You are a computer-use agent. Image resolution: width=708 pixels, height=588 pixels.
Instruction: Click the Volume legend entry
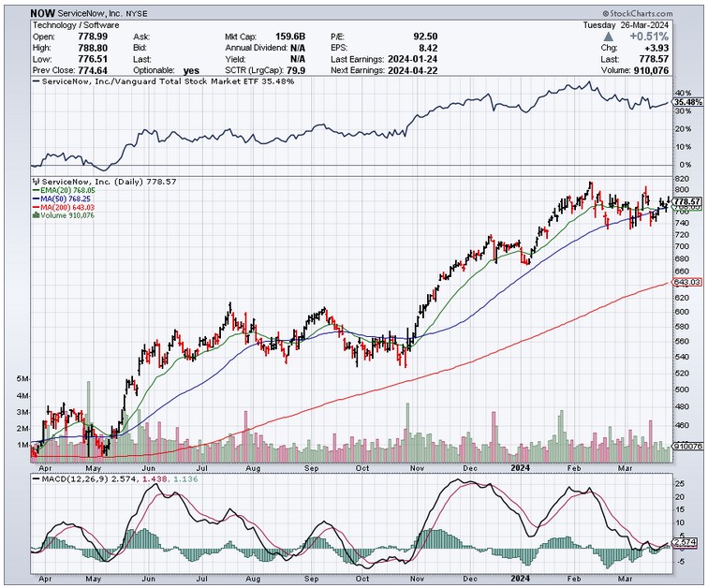coord(66,214)
